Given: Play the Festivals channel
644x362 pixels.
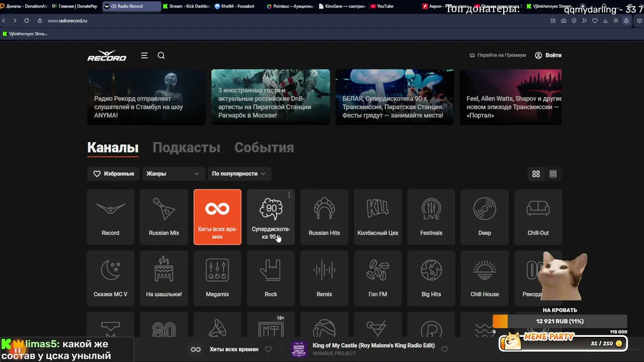Looking at the screenshot, I should [x=431, y=217].
